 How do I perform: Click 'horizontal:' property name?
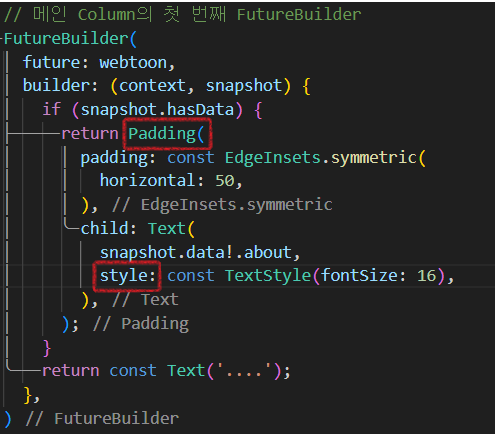152,181
